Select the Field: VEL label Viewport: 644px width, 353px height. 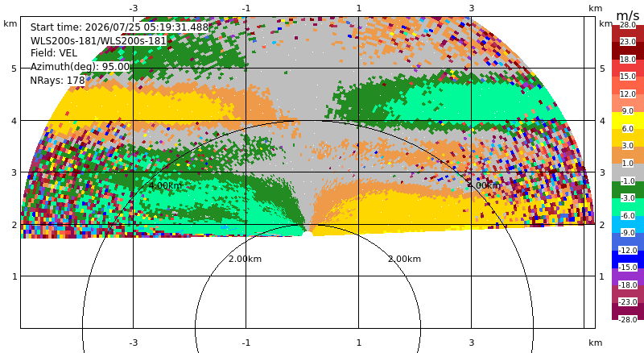tap(54, 53)
